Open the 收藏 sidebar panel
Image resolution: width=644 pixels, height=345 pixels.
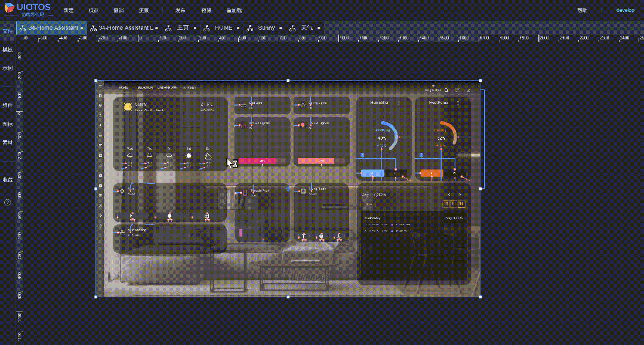click(x=7, y=180)
